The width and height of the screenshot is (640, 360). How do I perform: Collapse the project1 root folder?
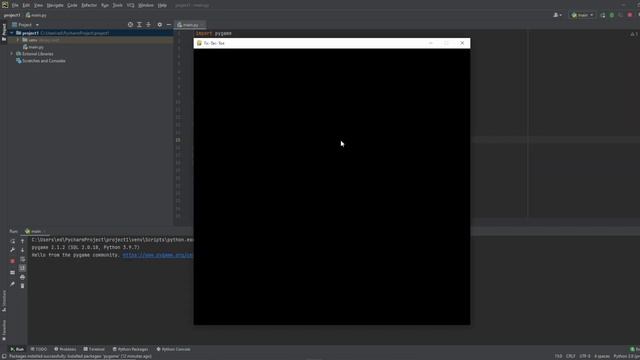12,33
